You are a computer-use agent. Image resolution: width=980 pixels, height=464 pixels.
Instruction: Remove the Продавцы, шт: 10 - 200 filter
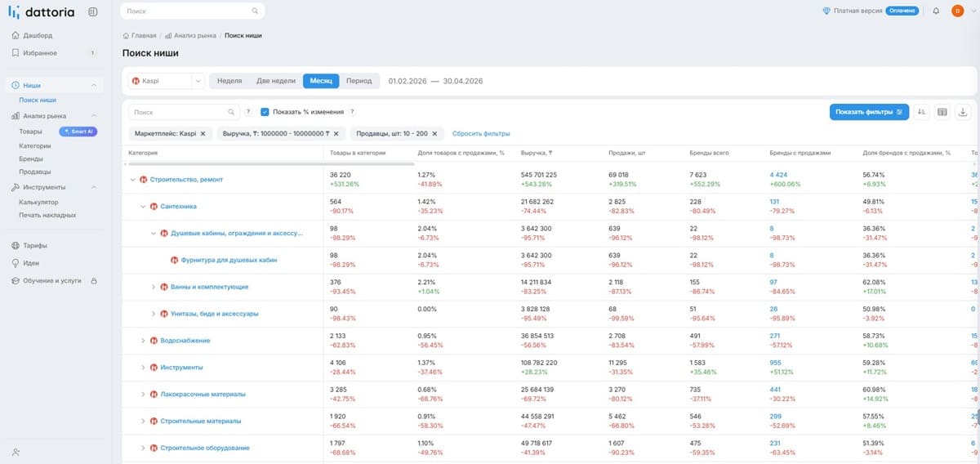point(434,133)
